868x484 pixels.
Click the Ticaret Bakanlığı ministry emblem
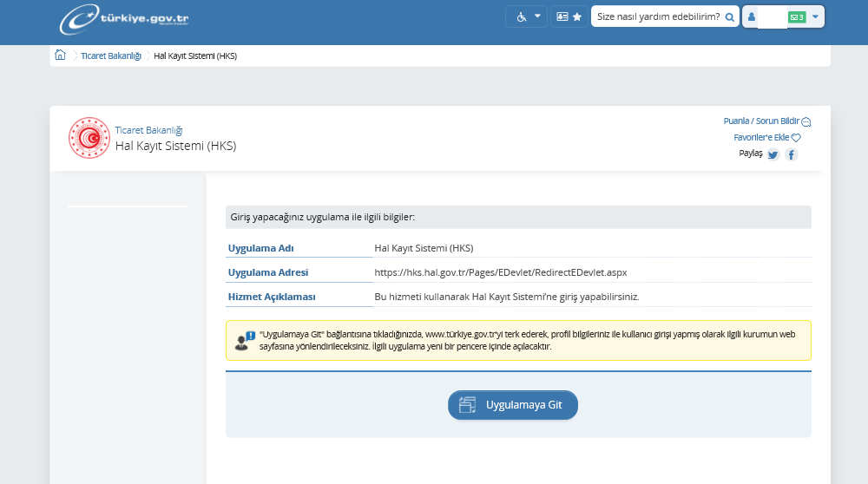tap(89, 138)
